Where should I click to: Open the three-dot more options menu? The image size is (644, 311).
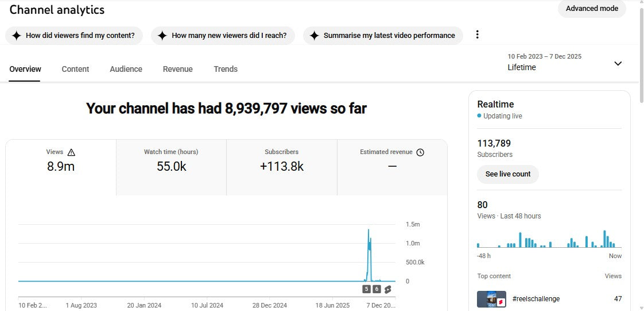coord(477,35)
